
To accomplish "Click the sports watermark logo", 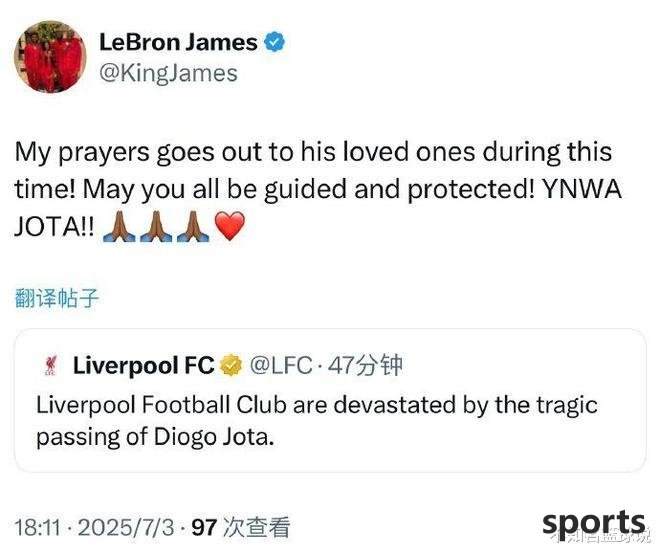I will point(594,524).
